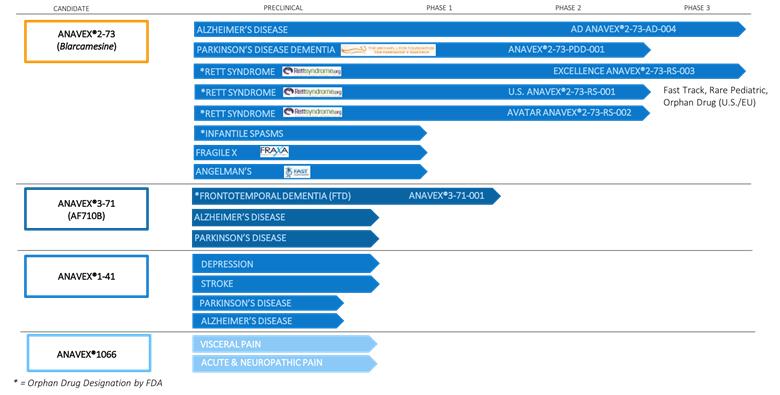Click the Frontotemporal Dementia ANAVEX 3-71-001 bar
The image size is (780, 395).
tap(346, 196)
